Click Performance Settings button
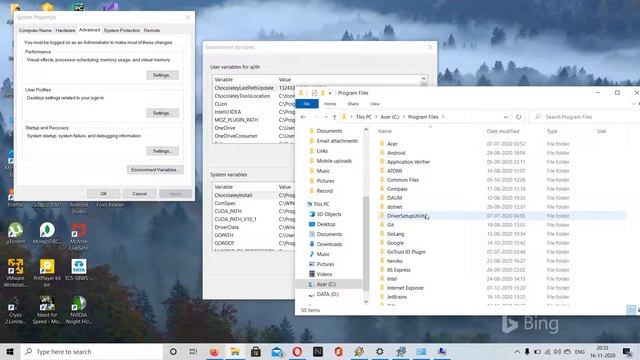640x360 pixels. (162, 75)
